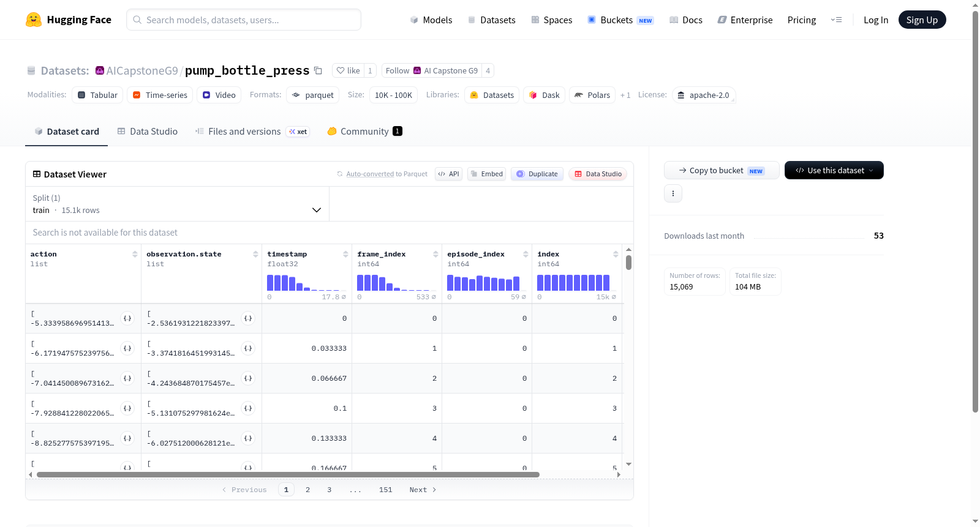The height and width of the screenshot is (527, 980).
Task: Open Data Studio from the viewer header
Action: tap(598, 174)
